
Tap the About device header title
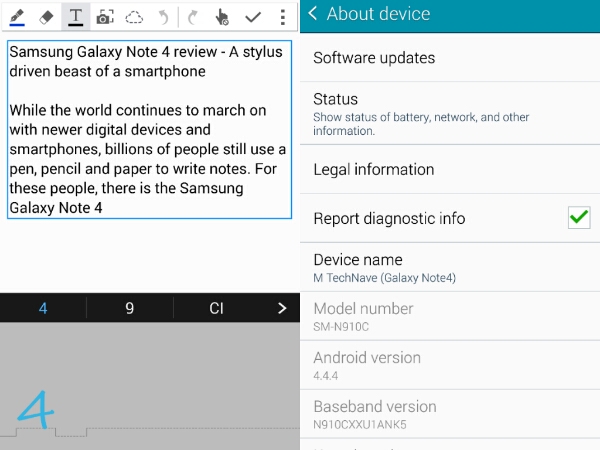[x=378, y=14]
